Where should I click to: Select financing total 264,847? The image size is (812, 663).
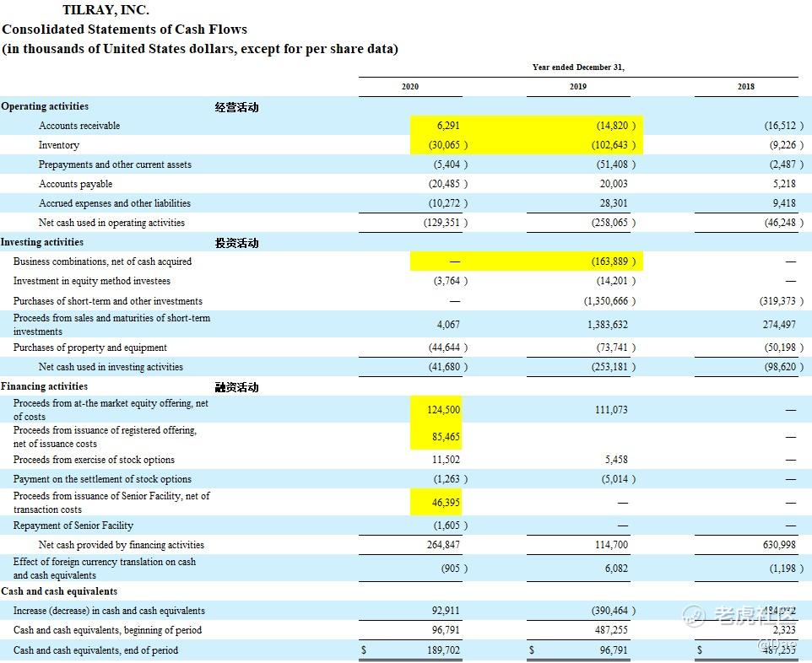443,545
